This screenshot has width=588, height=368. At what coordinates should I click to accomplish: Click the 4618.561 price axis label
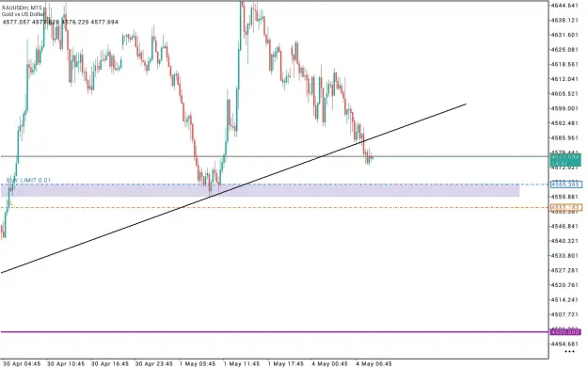click(564, 65)
